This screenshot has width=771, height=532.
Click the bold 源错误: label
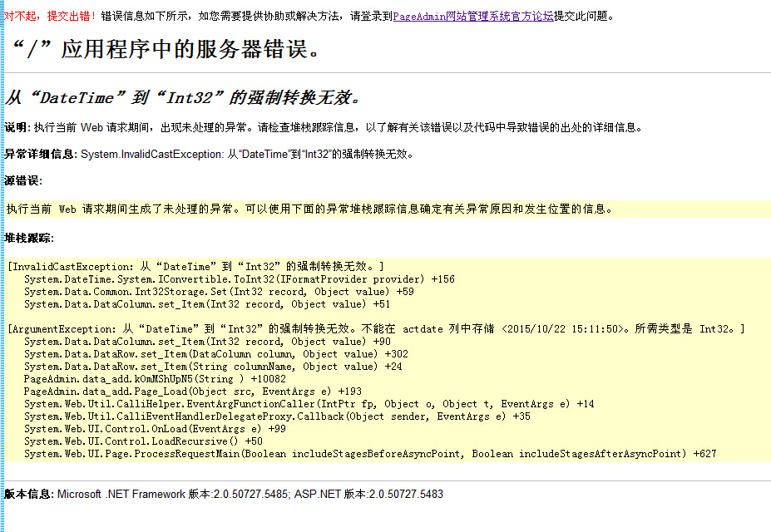pos(23,180)
